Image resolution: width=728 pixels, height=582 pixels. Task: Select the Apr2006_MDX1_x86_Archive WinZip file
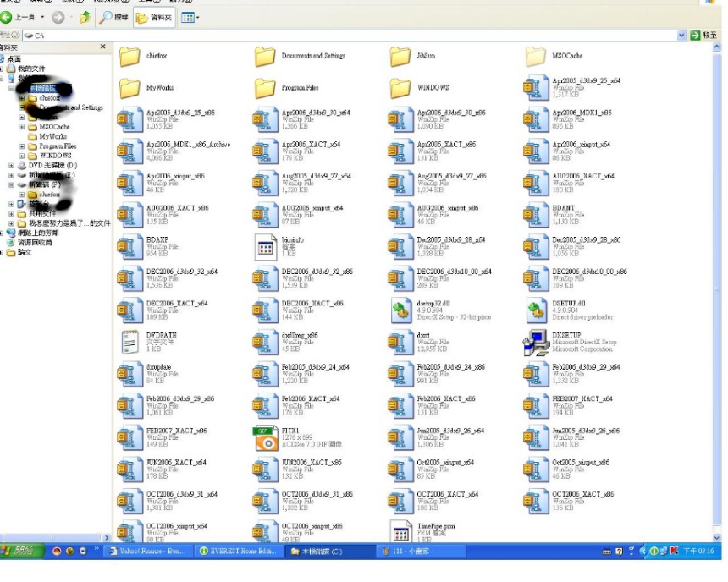pos(130,151)
